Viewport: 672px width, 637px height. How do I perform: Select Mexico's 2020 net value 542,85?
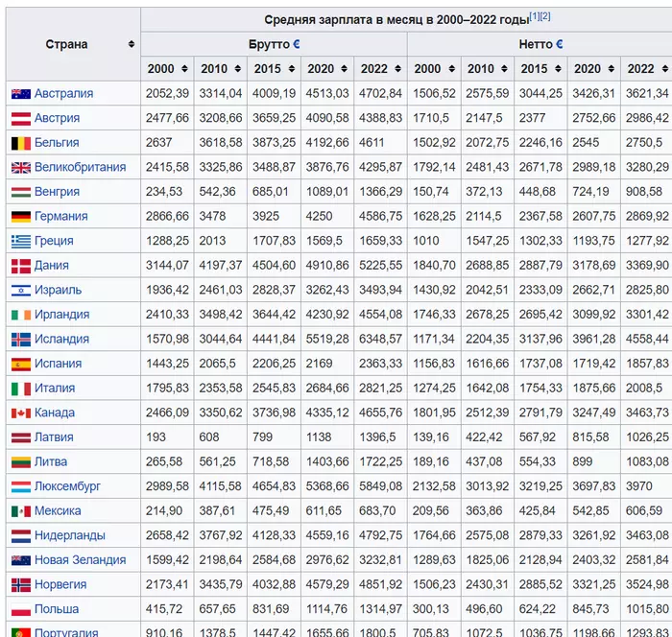coord(590,510)
